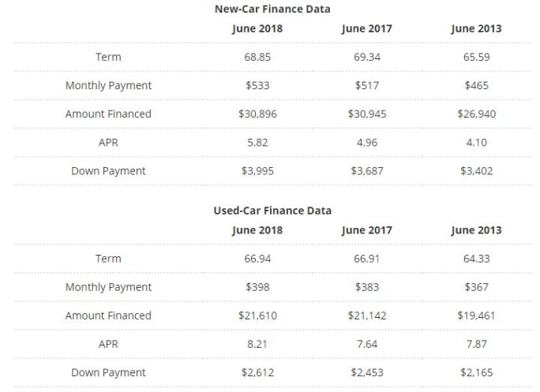
Task: Click the $2,165 down payment value
Action: point(476,372)
